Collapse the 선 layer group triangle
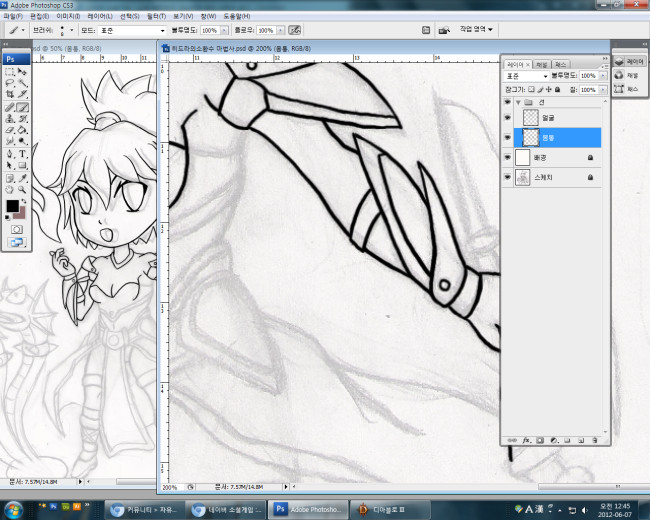Image resolution: width=650 pixels, height=520 pixels. point(518,102)
